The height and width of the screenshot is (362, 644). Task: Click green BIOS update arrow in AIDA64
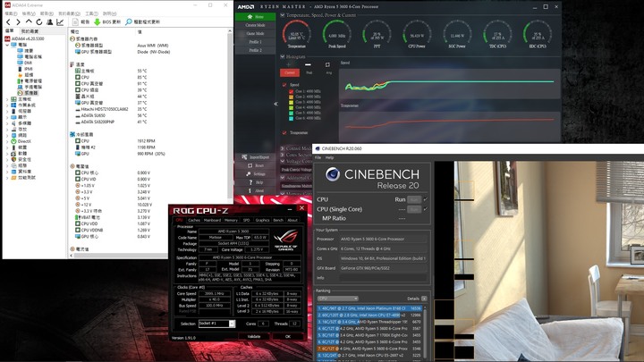tap(97, 21)
